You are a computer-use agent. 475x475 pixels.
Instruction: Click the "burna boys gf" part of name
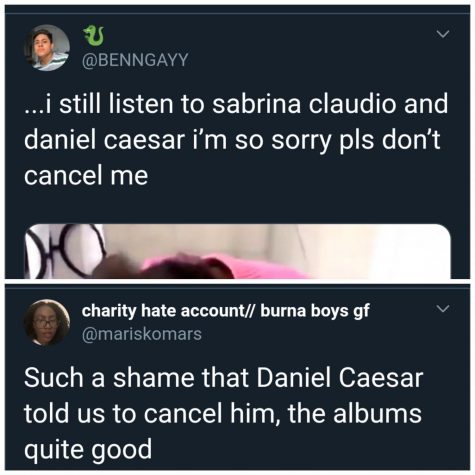315,311
